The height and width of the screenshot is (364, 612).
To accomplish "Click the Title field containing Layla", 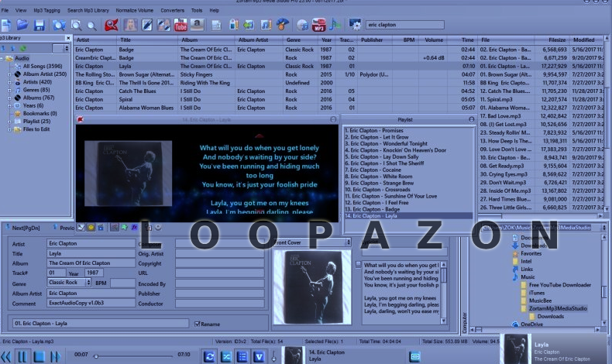I will pyautogui.click(x=91, y=253).
